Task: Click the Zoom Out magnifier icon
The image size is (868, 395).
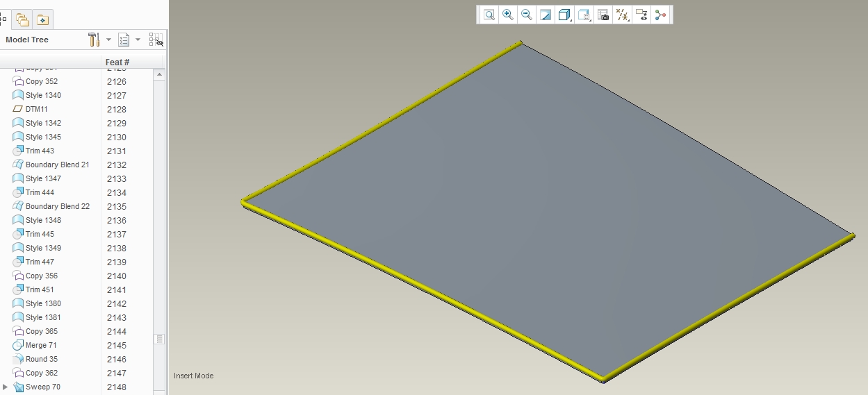Action: point(527,15)
